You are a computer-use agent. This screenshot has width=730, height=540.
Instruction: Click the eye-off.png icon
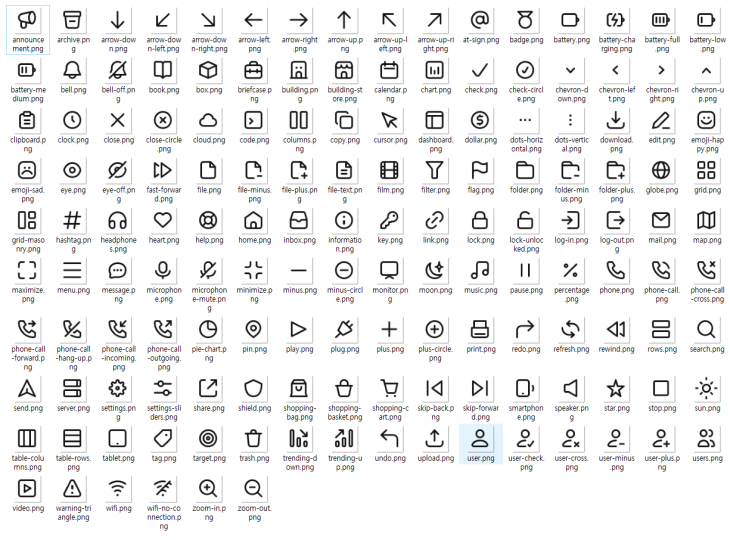click(117, 170)
